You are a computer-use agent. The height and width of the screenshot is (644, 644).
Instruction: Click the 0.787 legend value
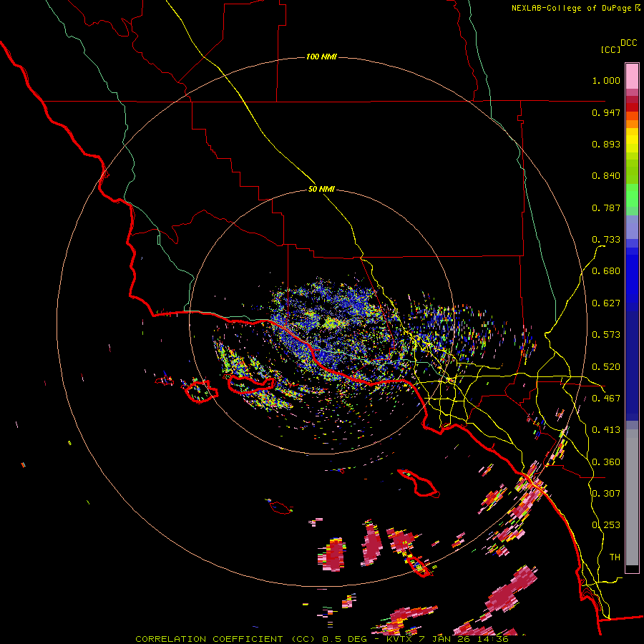tap(606, 208)
